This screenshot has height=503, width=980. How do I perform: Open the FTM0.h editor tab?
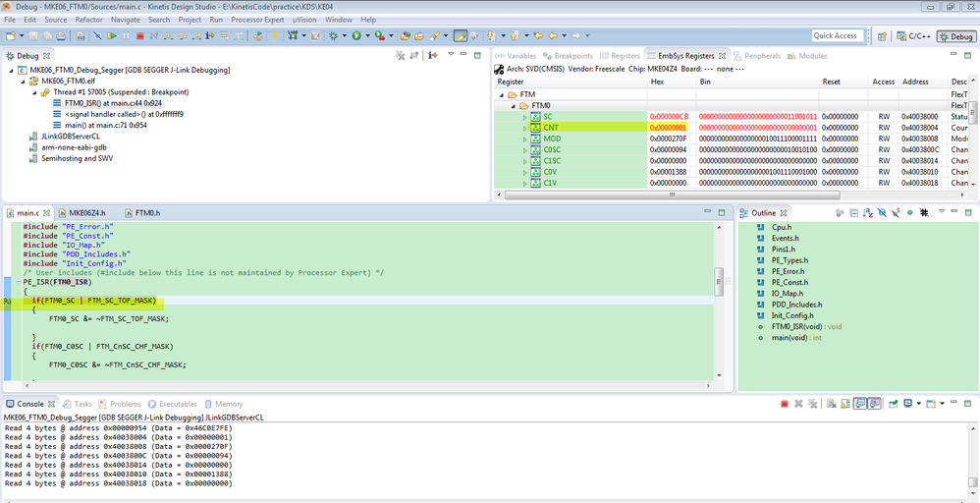pos(142,213)
